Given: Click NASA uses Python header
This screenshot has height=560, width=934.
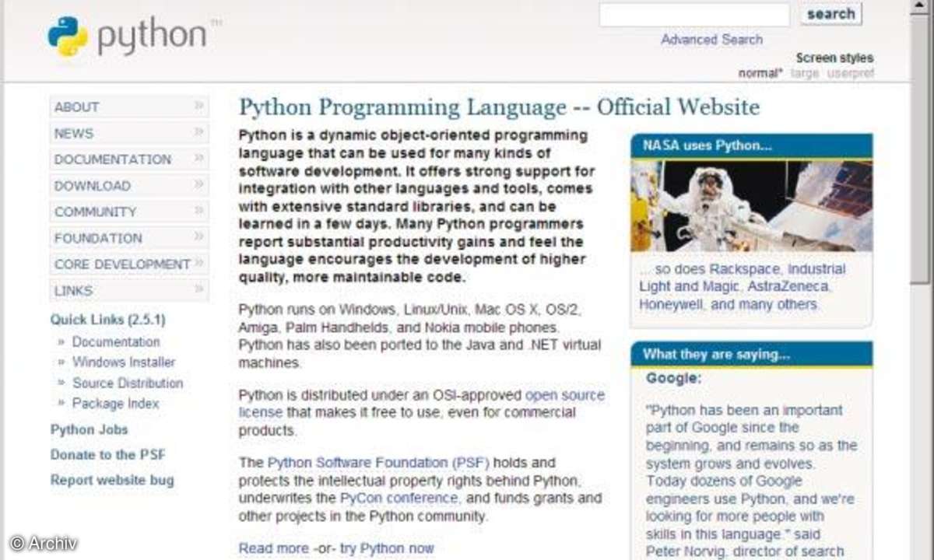Looking at the screenshot, I should click(x=752, y=145).
